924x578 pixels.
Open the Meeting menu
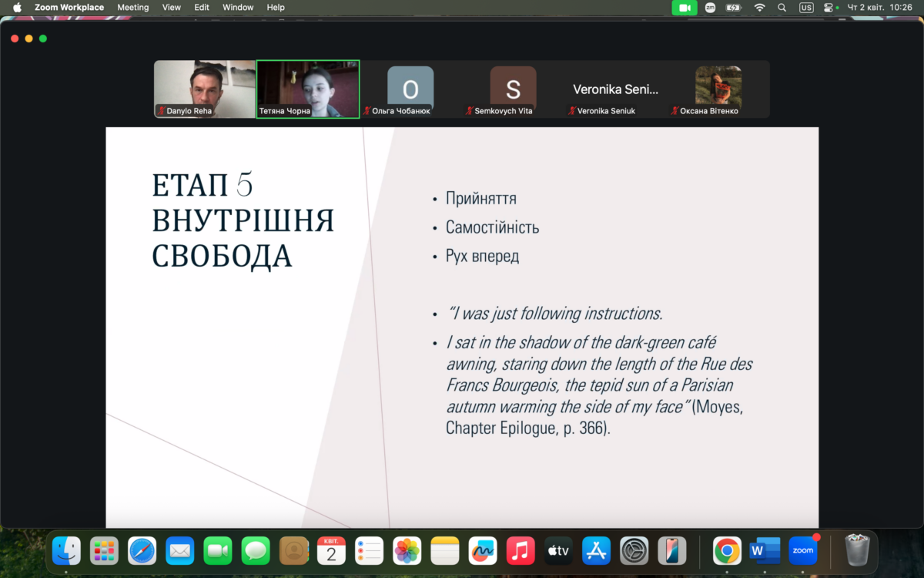(x=132, y=8)
